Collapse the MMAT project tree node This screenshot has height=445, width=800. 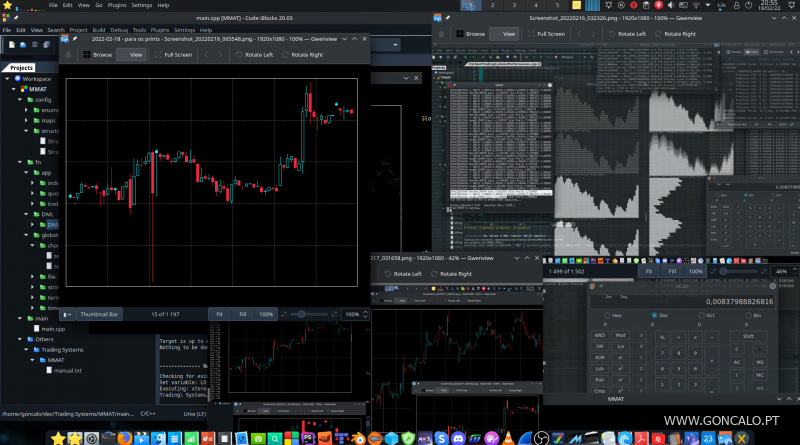click(x=16, y=89)
